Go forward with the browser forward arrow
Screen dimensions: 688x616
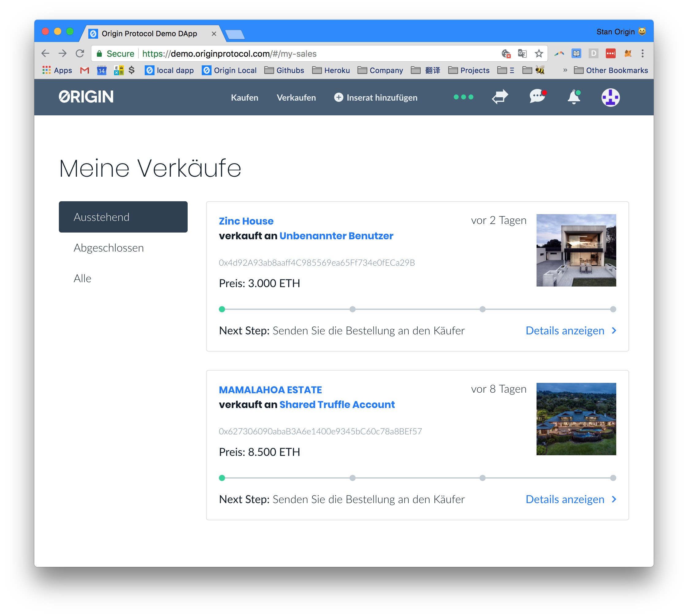[x=63, y=53]
